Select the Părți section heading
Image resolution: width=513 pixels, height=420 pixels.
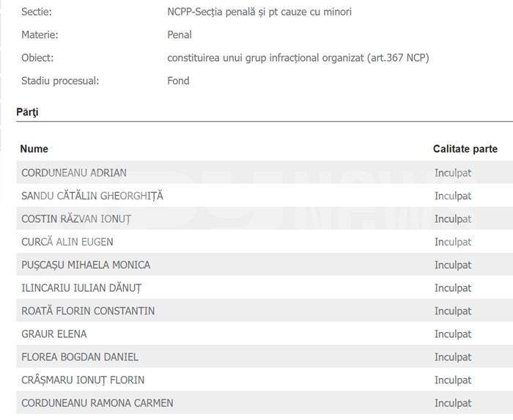coord(27,112)
